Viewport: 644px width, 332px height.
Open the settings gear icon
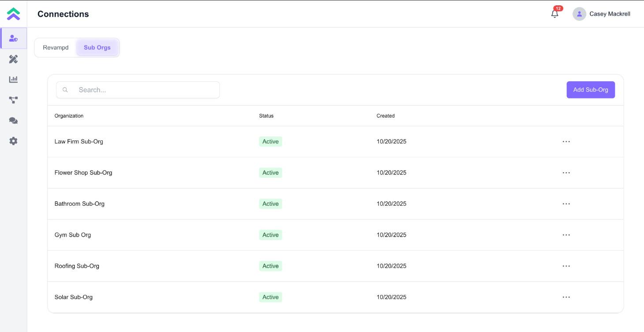[x=13, y=141]
